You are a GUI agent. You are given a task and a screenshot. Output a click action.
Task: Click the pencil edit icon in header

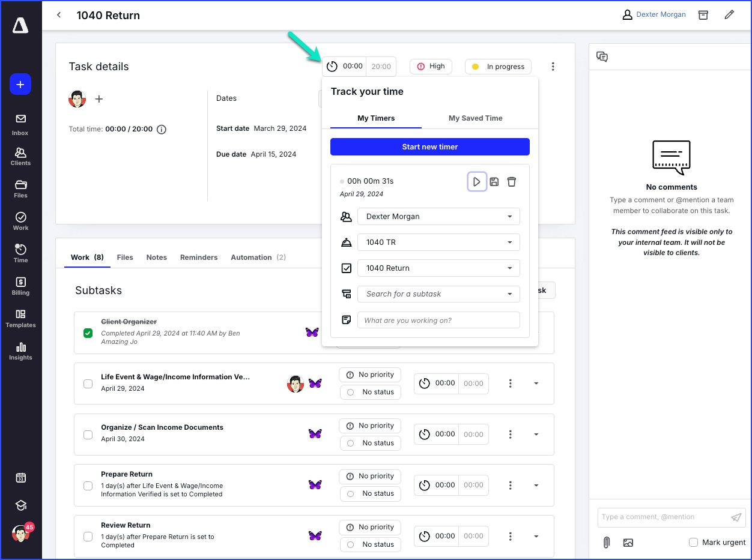(x=729, y=15)
